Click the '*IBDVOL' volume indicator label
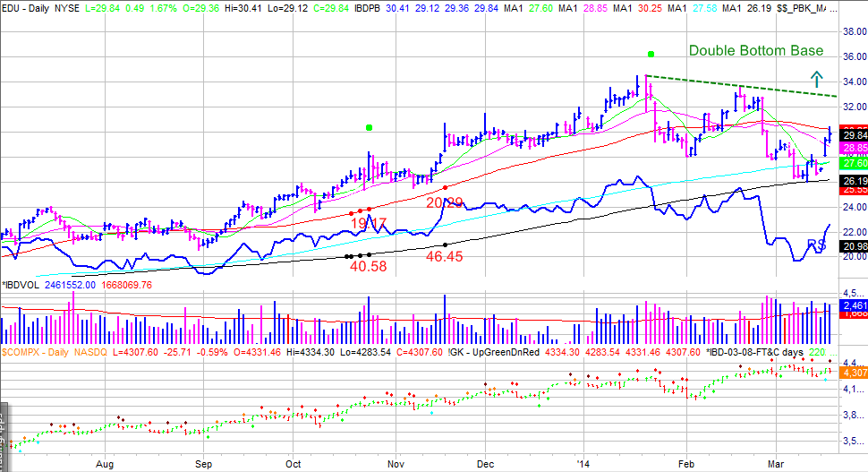Screen dimensions: 868x472 (21, 286)
